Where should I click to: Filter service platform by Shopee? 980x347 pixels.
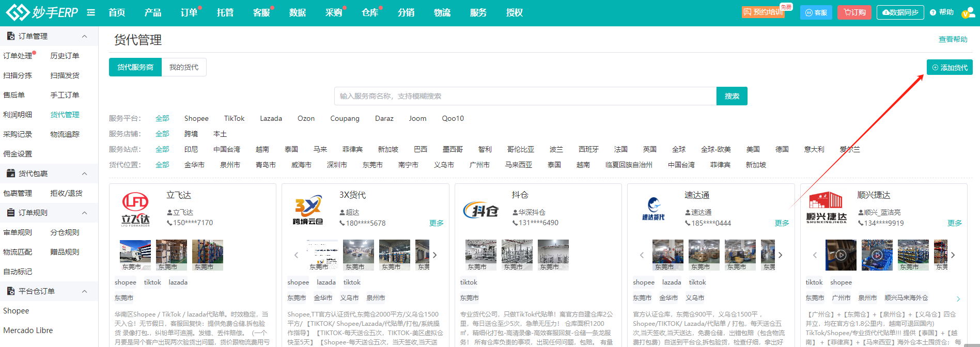[x=196, y=118]
